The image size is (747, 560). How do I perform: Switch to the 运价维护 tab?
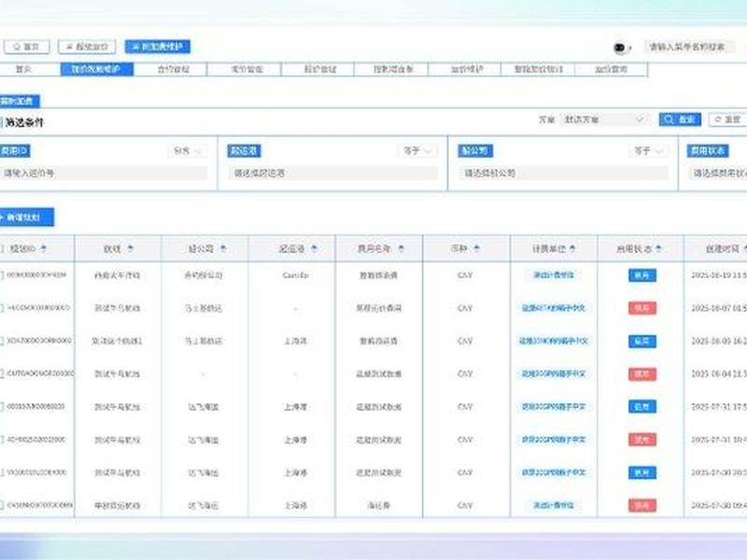click(467, 69)
